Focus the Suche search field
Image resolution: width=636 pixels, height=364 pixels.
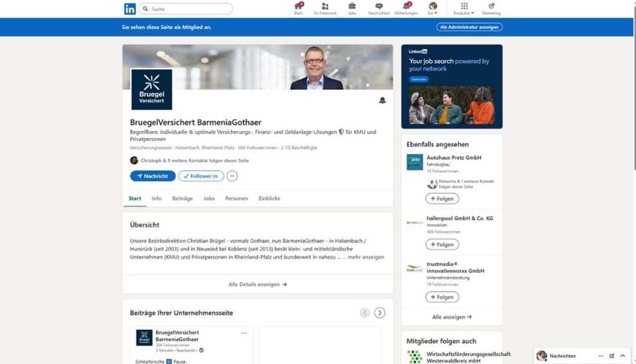point(186,8)
